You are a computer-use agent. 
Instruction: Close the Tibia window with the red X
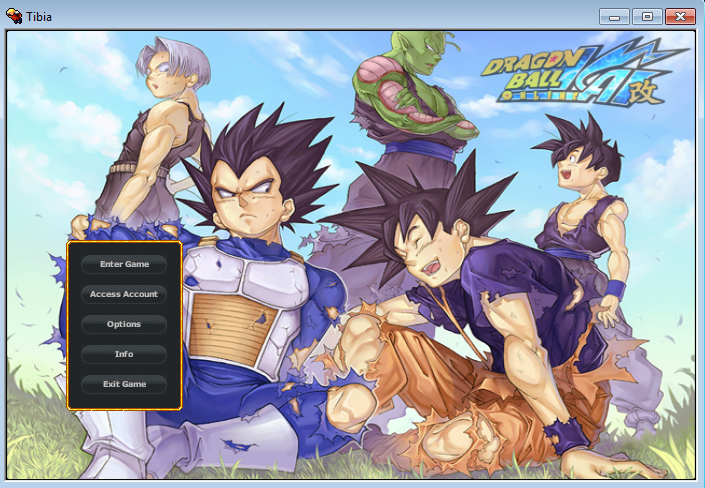[x=680, y=16]
